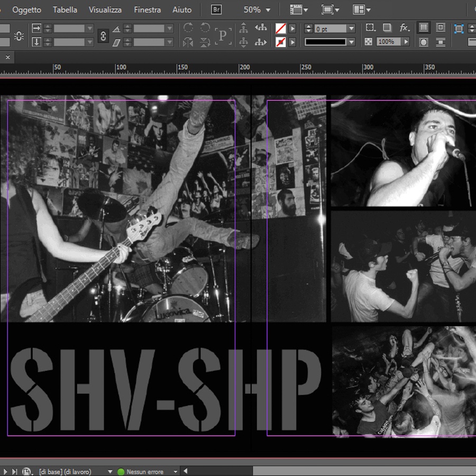Image resolution: width=476 pixels, height=476 pixels.
Task: Enable no text wrap option
Action: pos(423,28)
